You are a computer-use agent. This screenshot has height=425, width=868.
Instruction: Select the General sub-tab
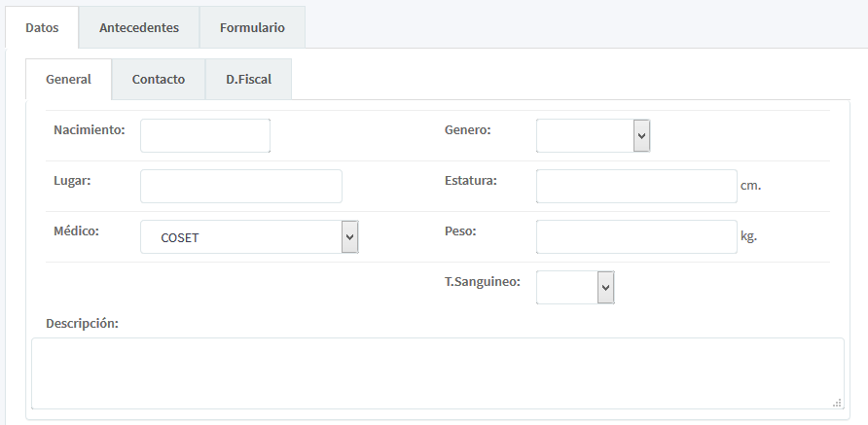coord(68,80)
